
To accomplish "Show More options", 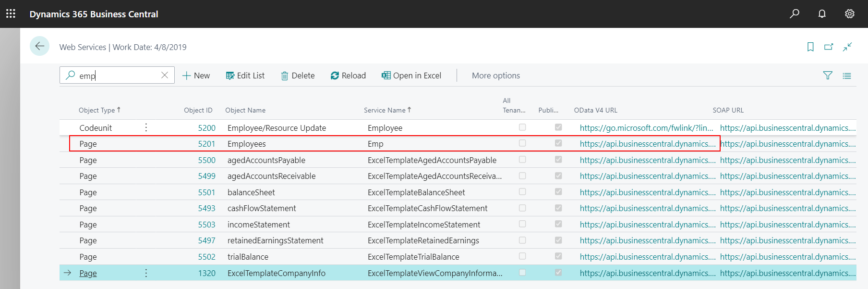I will 496,75.
